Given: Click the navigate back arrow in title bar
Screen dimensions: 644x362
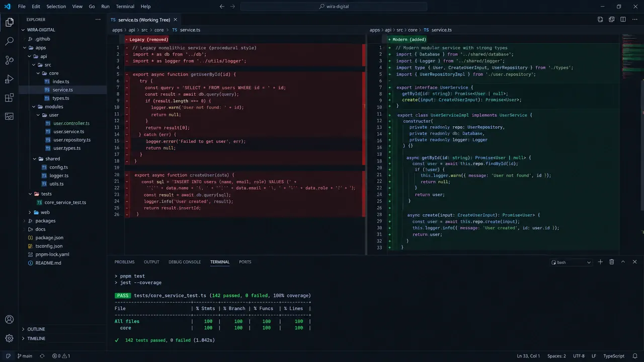Looking at the screenshot, I should click(x=222, y=7).
